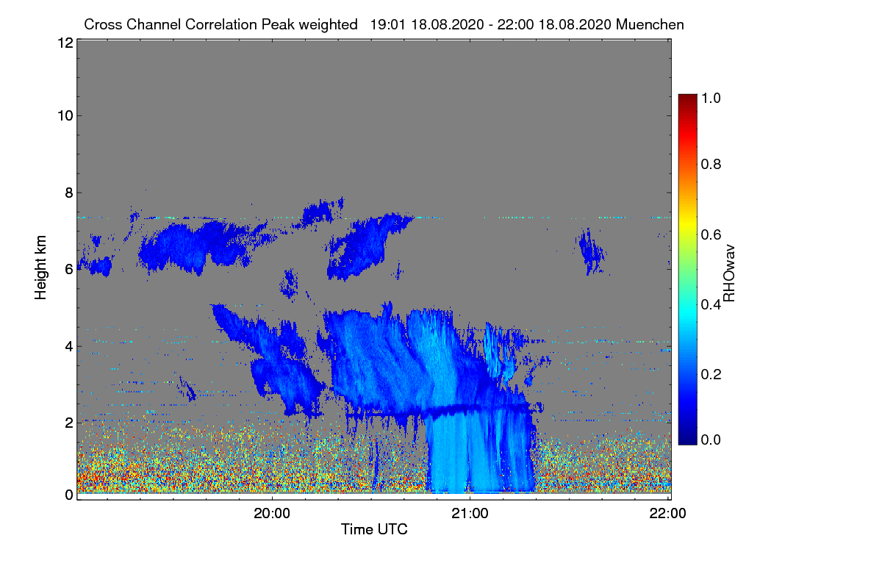Click the small isolated echo near 6.5 km after 21:30

[x=591, y=251]
